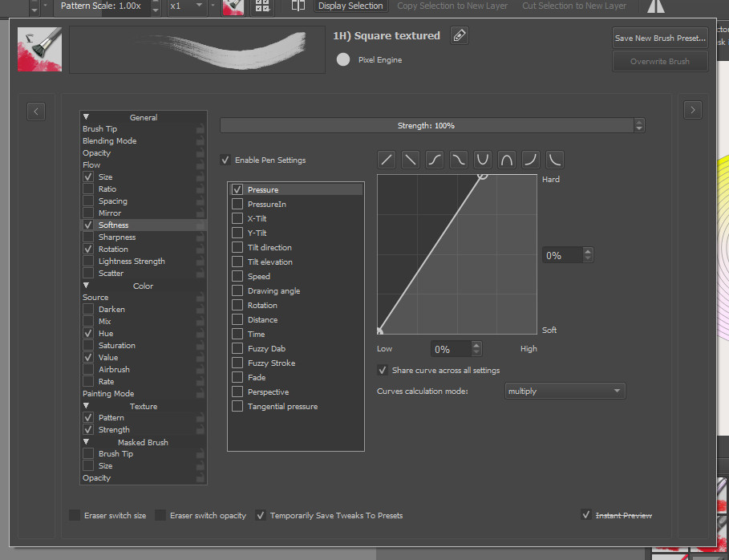Viewport: 729px width, 560px height.
Task: Apply the arch-shaped curve preset
Action: [507, 159]
